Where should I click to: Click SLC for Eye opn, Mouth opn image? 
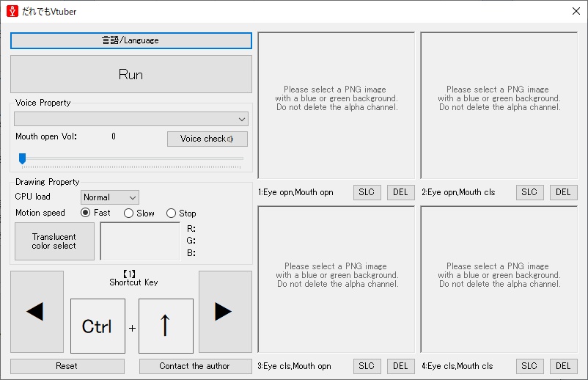[x=367, y=192]
